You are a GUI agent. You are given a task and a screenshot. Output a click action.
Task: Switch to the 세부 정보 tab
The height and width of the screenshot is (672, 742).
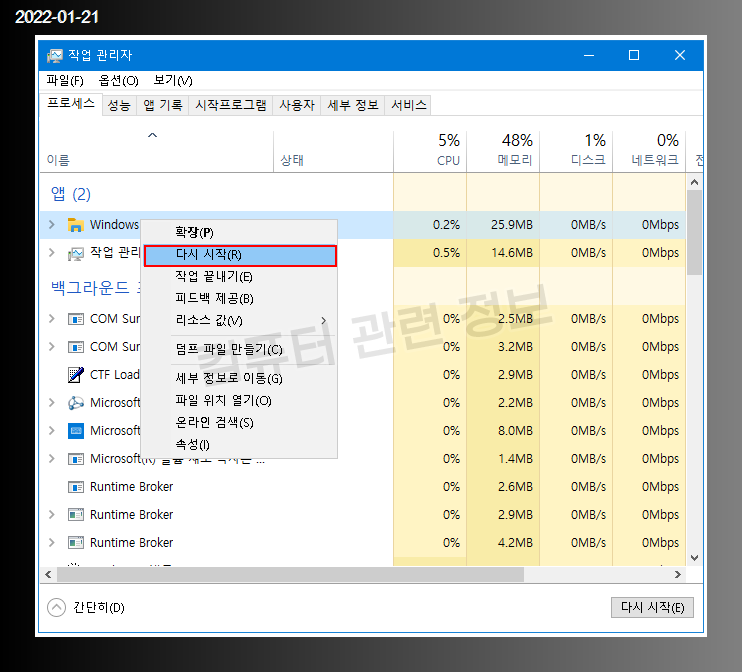coord(353,105)
